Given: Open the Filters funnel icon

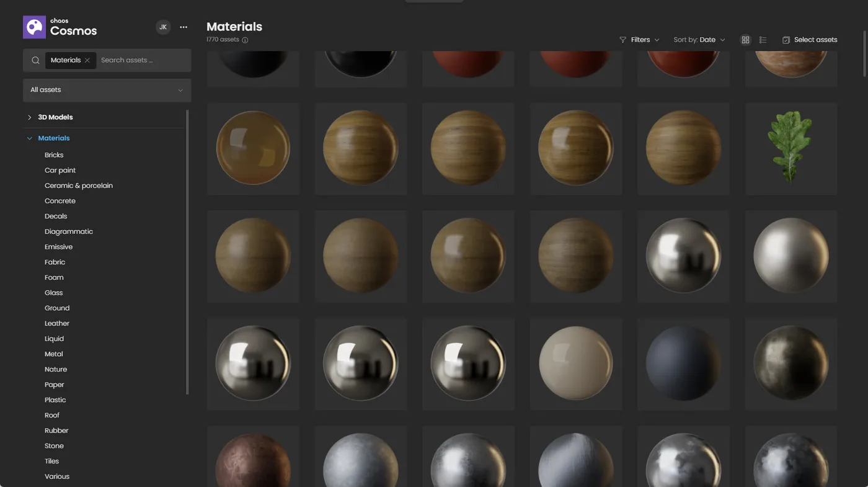Looking at the screenshot, I should click(x=622, y=39).
